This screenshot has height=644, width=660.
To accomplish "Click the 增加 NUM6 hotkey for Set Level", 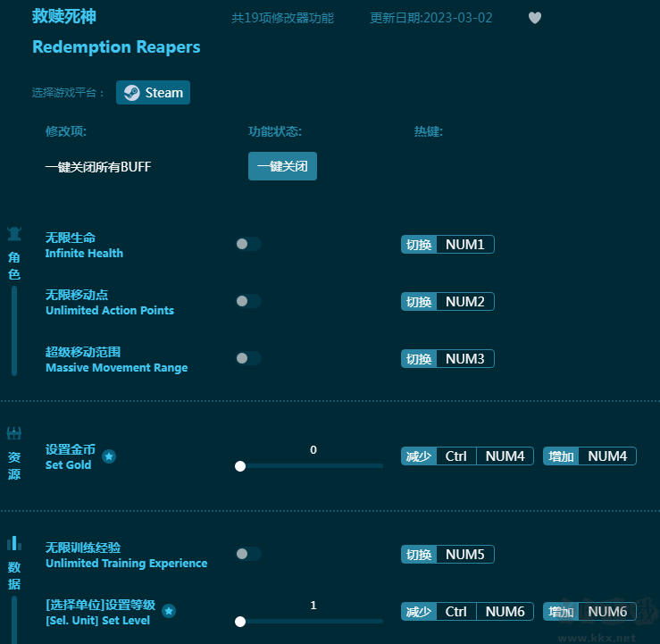I will (x=589, y=612).
